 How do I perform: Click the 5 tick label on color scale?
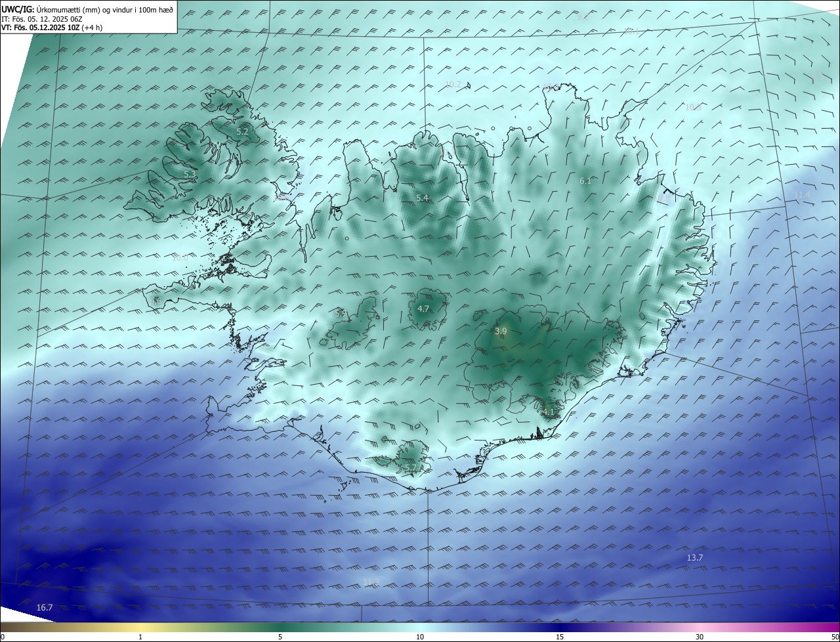click(x=280, y=637)
